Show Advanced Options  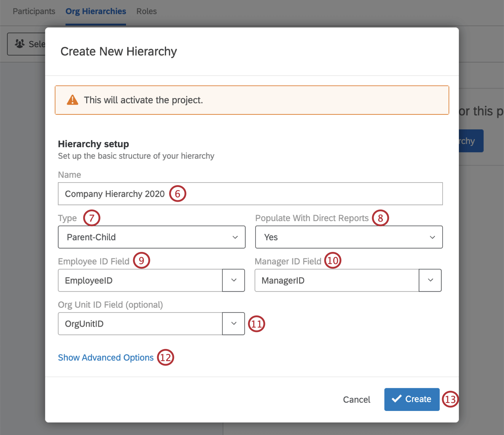pyautogui.click(x=105, y=357)
